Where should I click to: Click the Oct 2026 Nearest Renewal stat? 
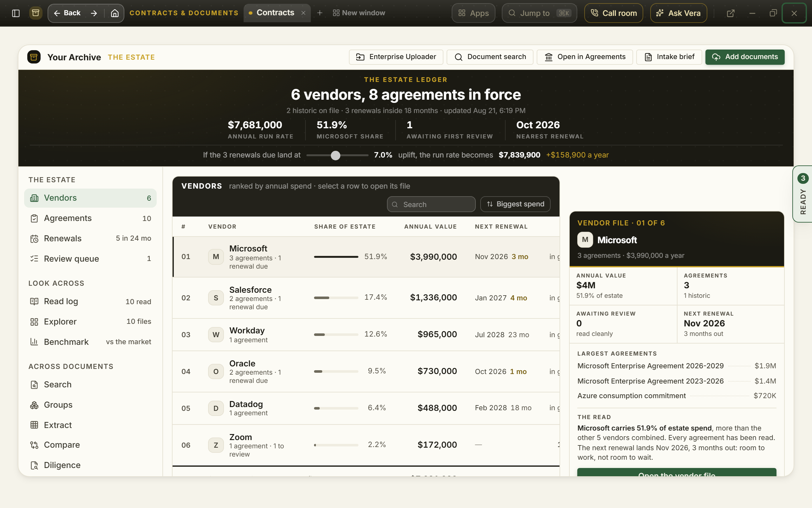[x=550, y=130]
